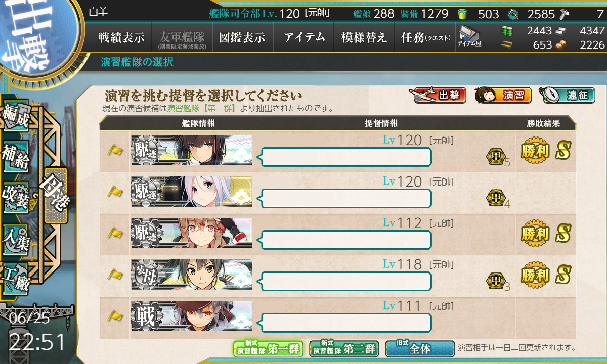Open 戦績表示 menu item

121,37
